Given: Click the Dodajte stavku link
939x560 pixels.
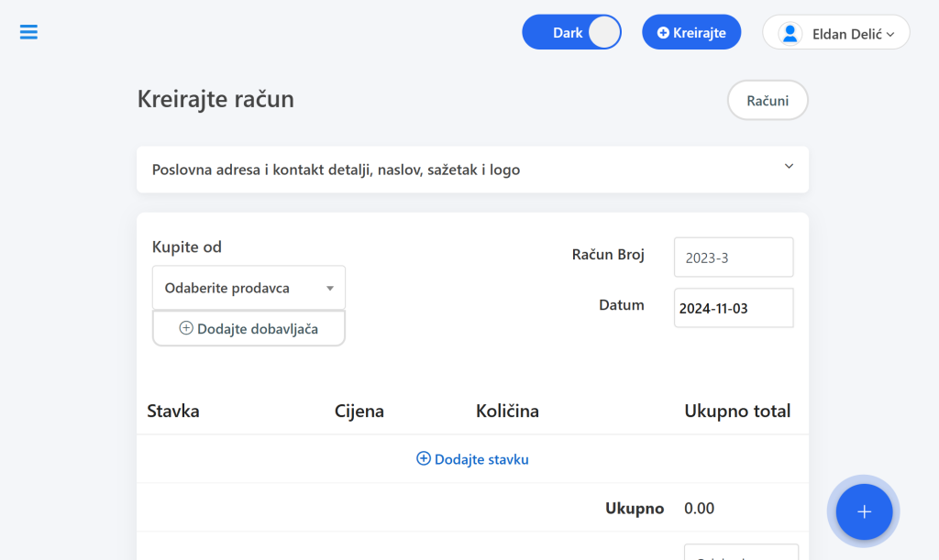Looking at the screenshot, I should coord(472,459).
